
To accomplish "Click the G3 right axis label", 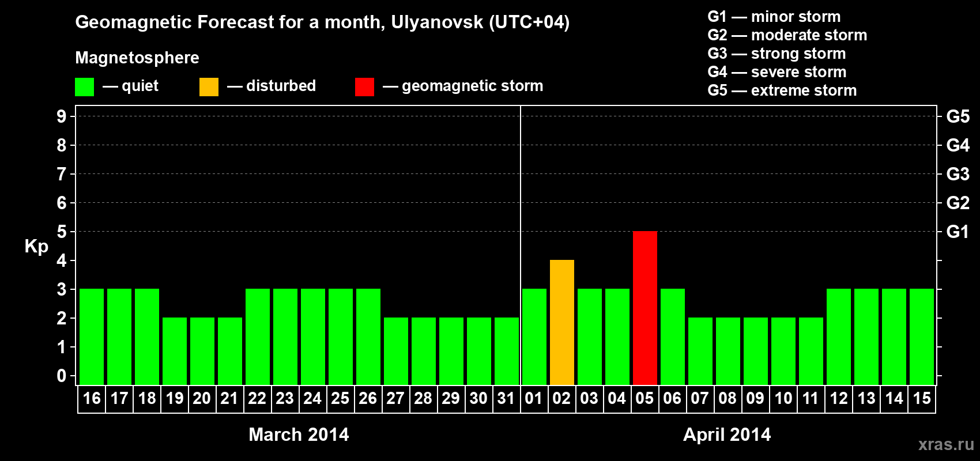I will click(x=958, y=174).
